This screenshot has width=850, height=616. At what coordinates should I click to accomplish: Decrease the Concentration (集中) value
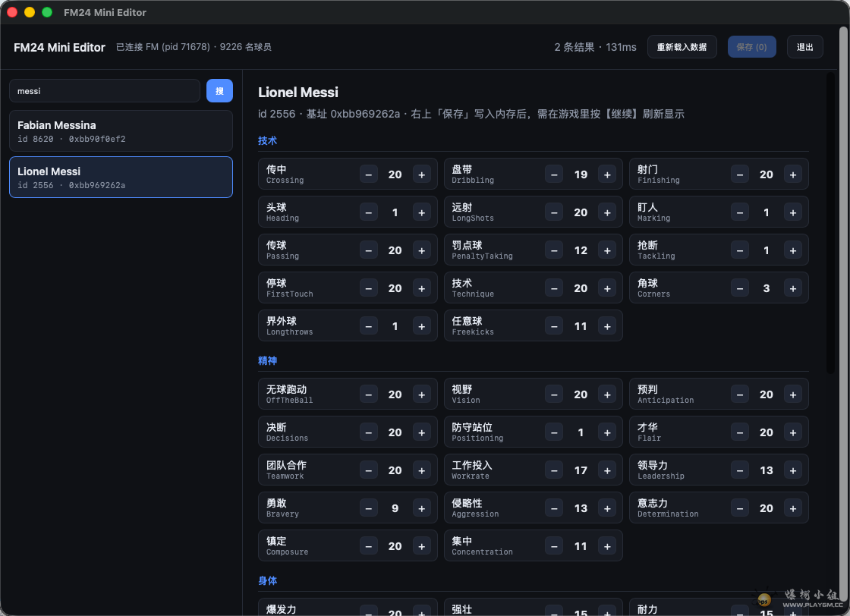pos(554,546)
